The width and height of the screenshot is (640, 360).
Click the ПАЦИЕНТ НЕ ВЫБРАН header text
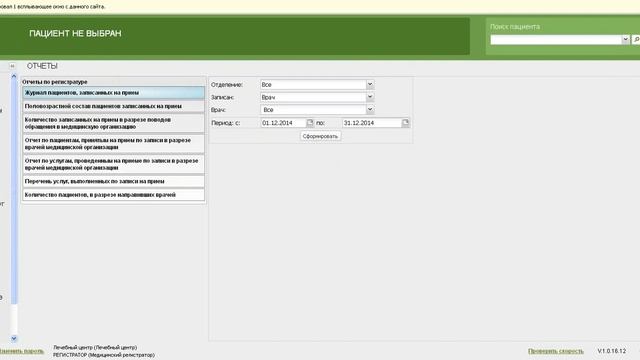pyautogui.click(x=75, y=33)
